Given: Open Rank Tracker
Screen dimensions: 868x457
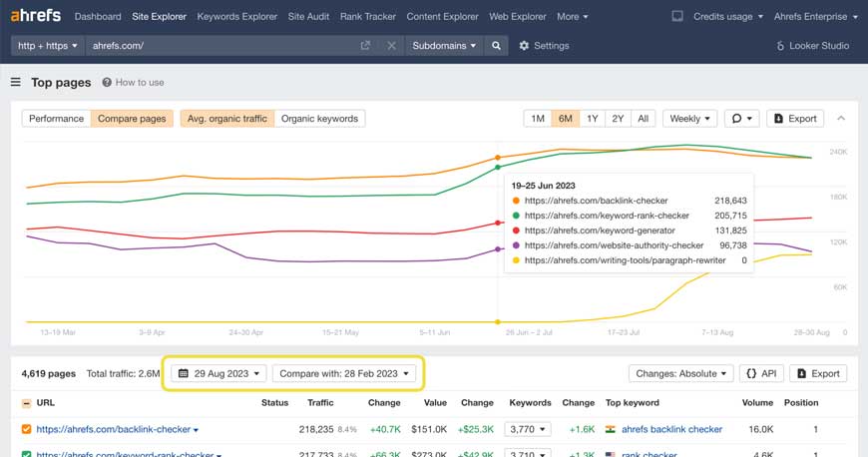Looking at the screenshot, I should pyautogui.click(x=367, y=17).
